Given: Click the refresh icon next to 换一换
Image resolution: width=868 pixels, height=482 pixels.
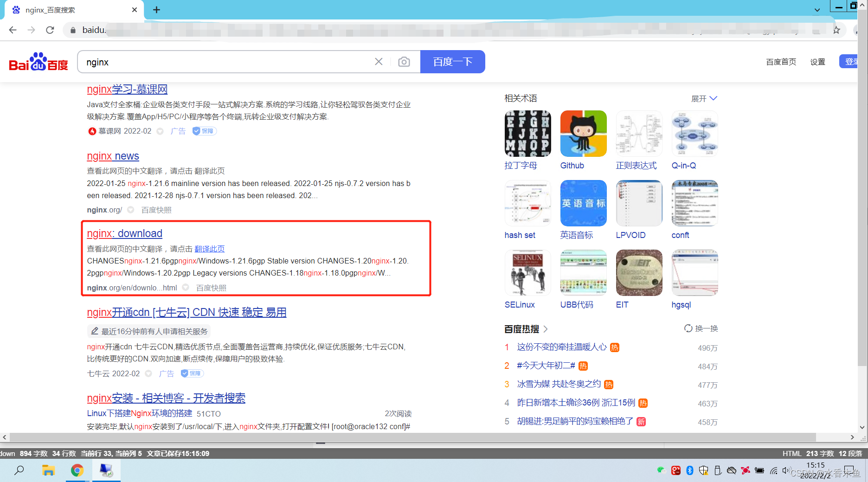Looking at the screenshot, I should [x=688, y=328].
